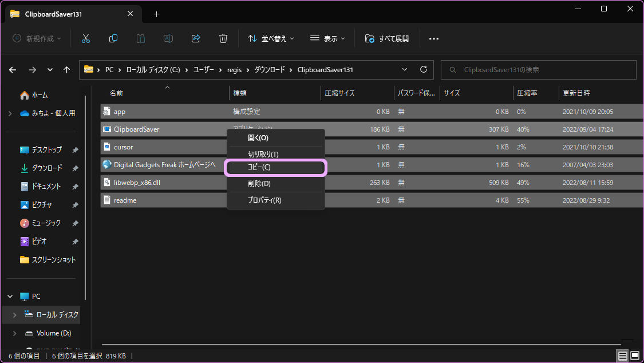Click the ClipboardSaver131 search field
644x363 pixels.
(538, 70)
